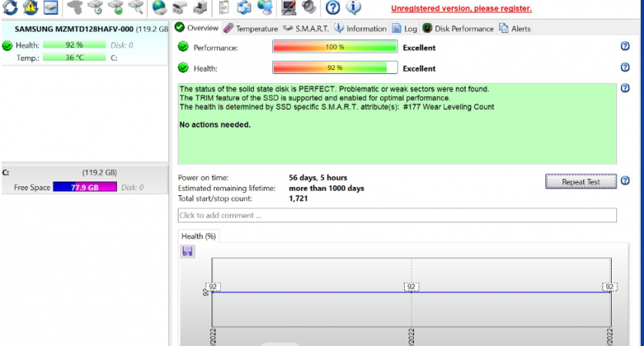Click the 'Total start/stop count:' label
The width and height of the screenshot is (644, 346).
(x=215, y=198)
